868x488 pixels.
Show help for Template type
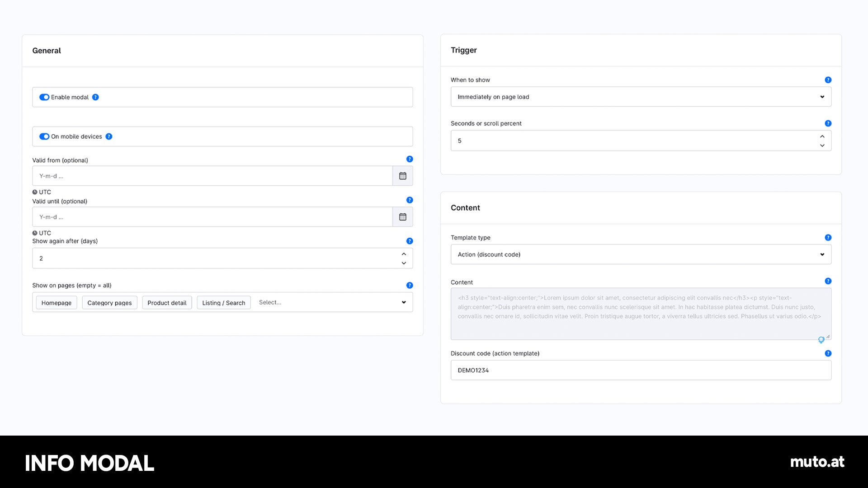(x=828, y=238)
